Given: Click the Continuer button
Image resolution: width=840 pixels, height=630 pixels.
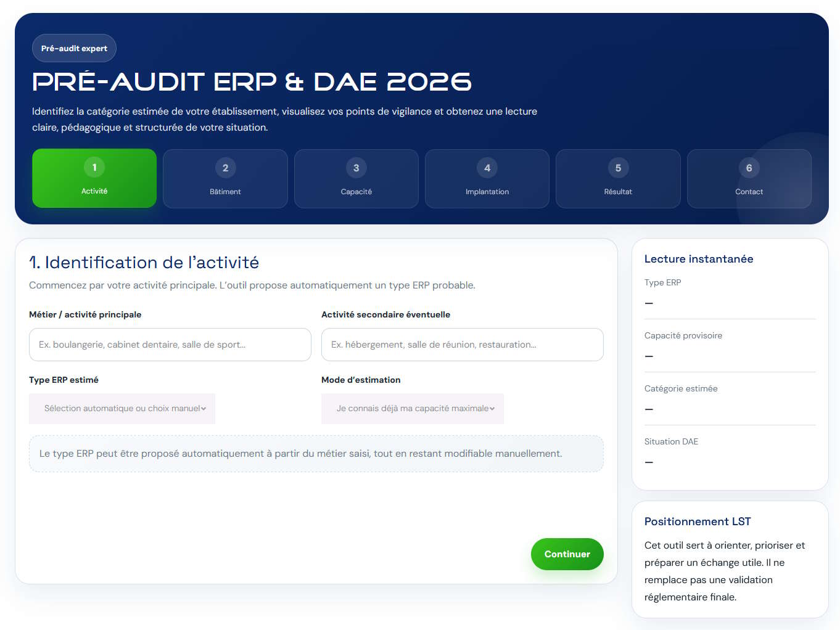Looking at the screenshot, I should pos(567,554).
